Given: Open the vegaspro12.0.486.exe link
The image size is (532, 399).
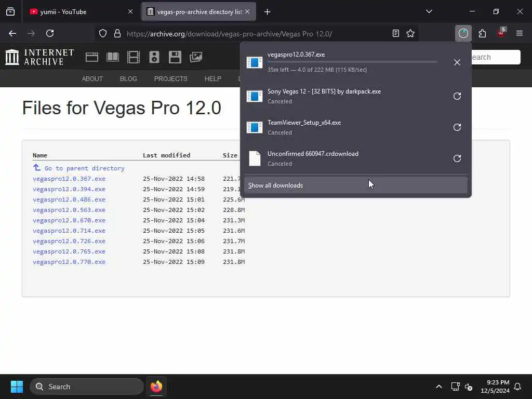Looking at the screenshot, I should (x=69, y=199).
